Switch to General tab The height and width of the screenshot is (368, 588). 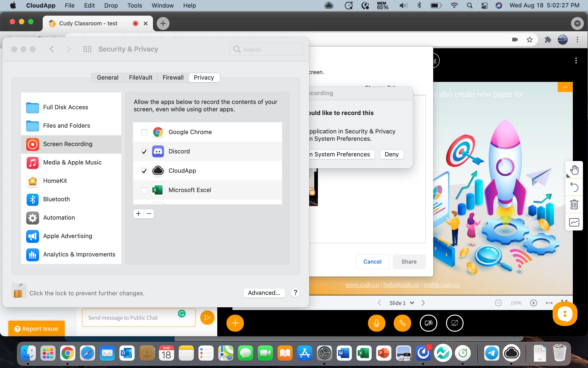click(x=108, y=78)
